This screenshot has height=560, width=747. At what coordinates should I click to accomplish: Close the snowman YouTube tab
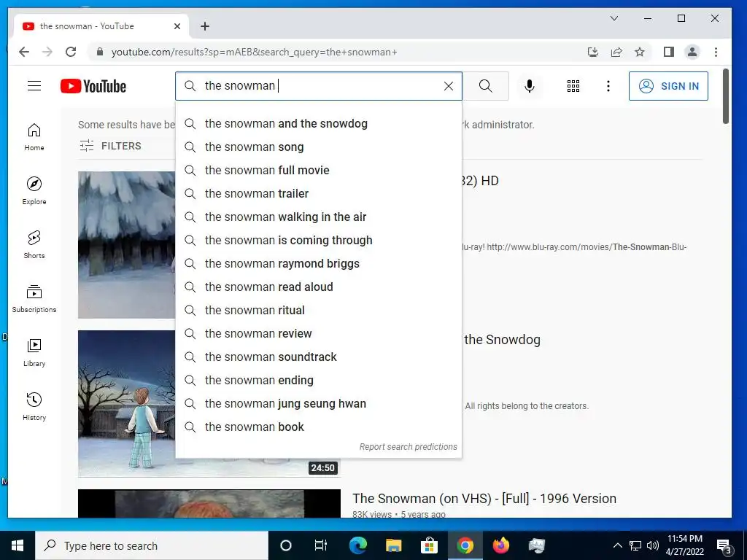tap(177, 26)
